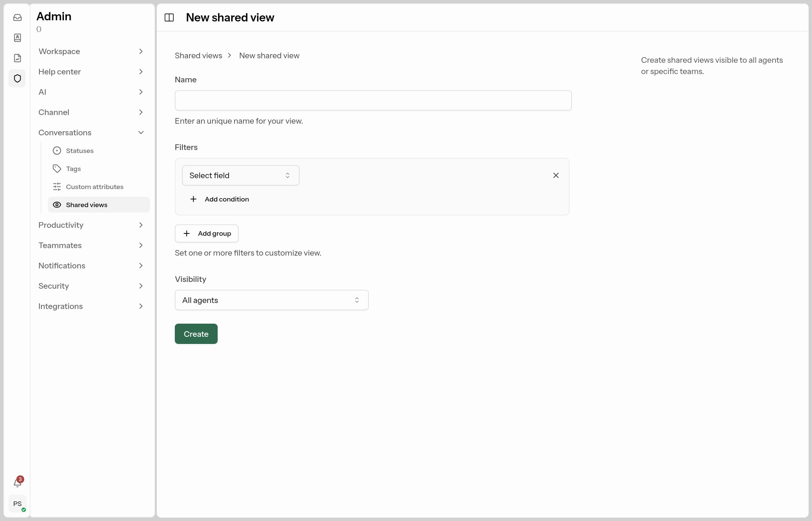Click the Custom attributes sliders icon
The width and height of the screenshot is (812, 521).
(57, 187)
